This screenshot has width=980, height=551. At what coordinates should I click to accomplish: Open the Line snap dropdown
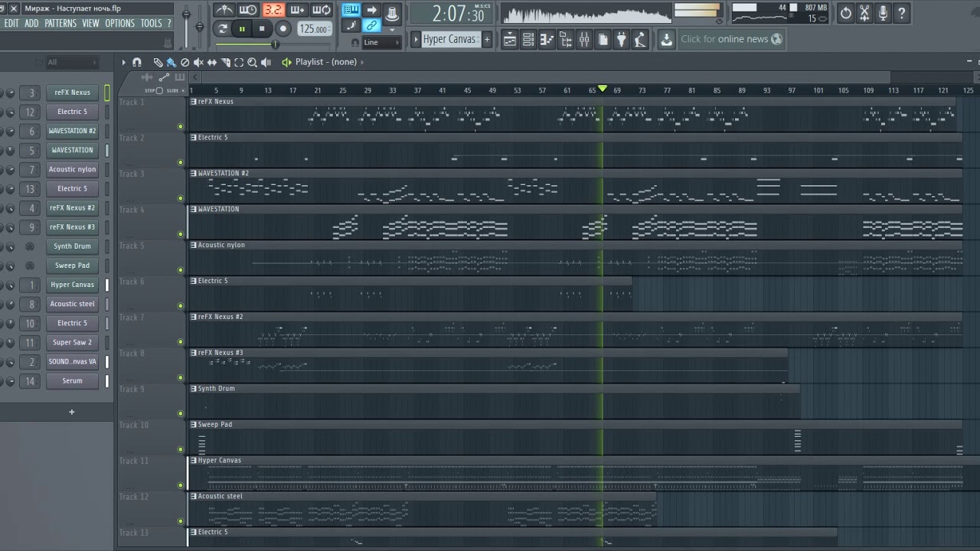pos(381,43)
